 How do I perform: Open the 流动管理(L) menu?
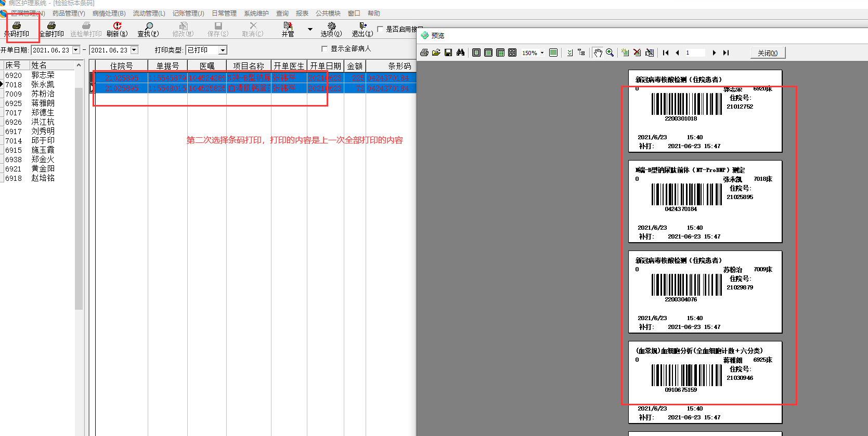pyautogui.click(x=149, y=13)
